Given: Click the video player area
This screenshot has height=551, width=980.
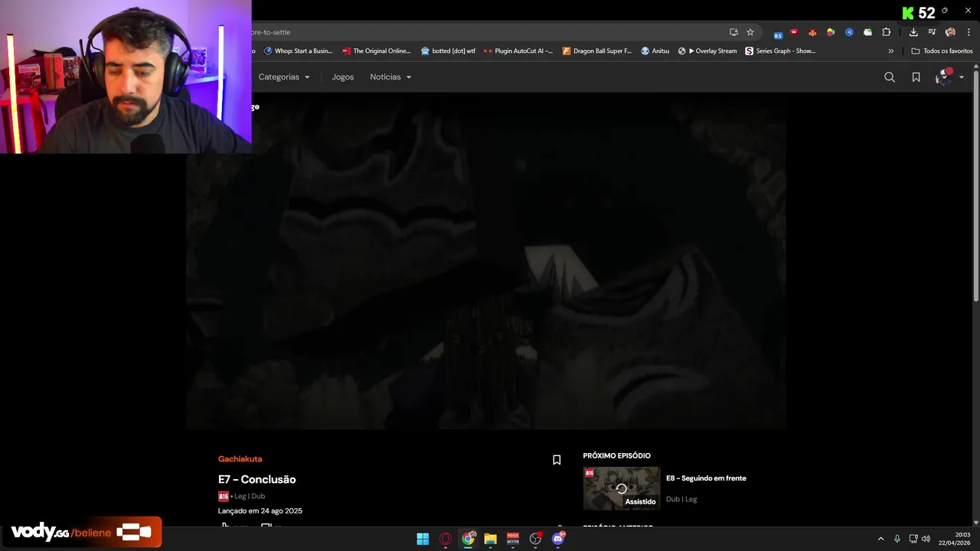Looking at the screenshot, I should pos(486,261).
